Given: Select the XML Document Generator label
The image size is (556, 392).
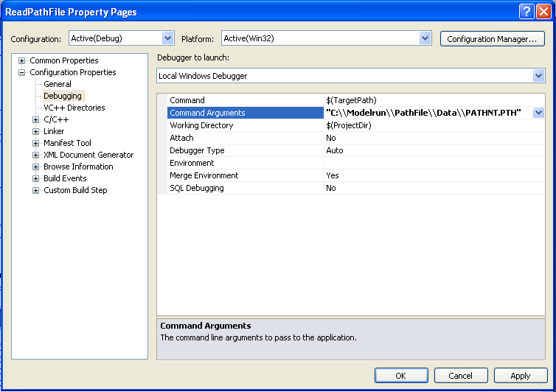Looking at the screenshot, I should 88,155.
